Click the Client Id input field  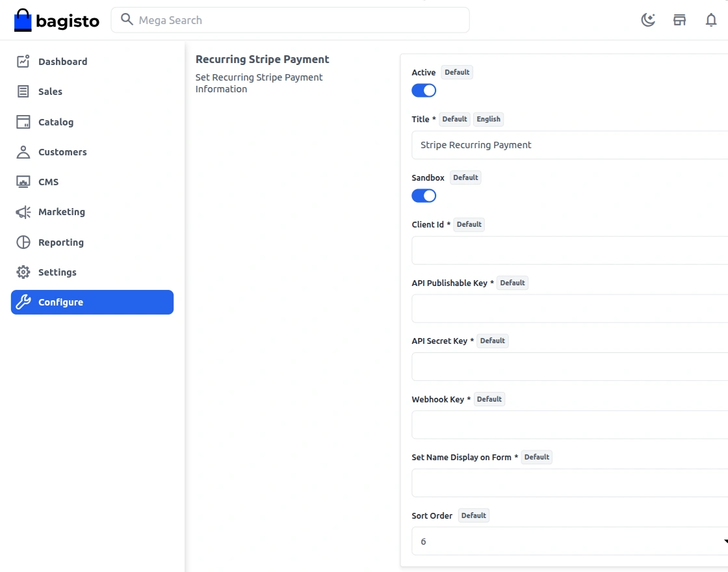pyautogui.click(x=569, y=250)
